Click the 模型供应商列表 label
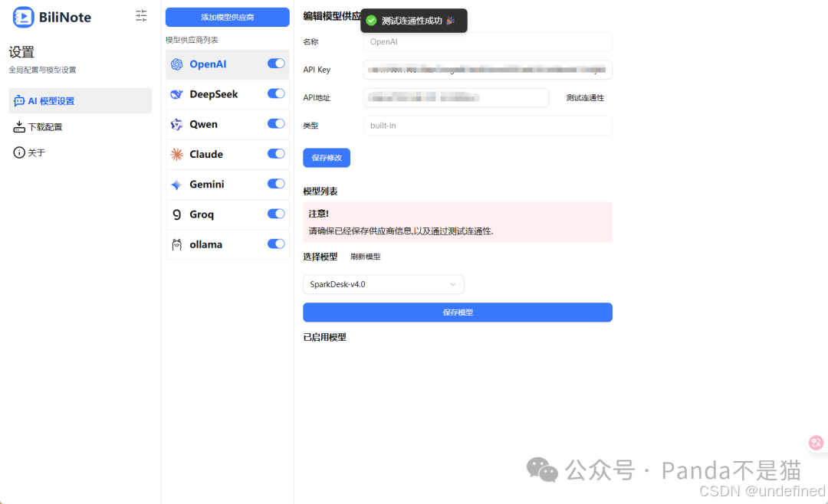Viewport: 828px width, 504px height. click(x=192, y=40)
